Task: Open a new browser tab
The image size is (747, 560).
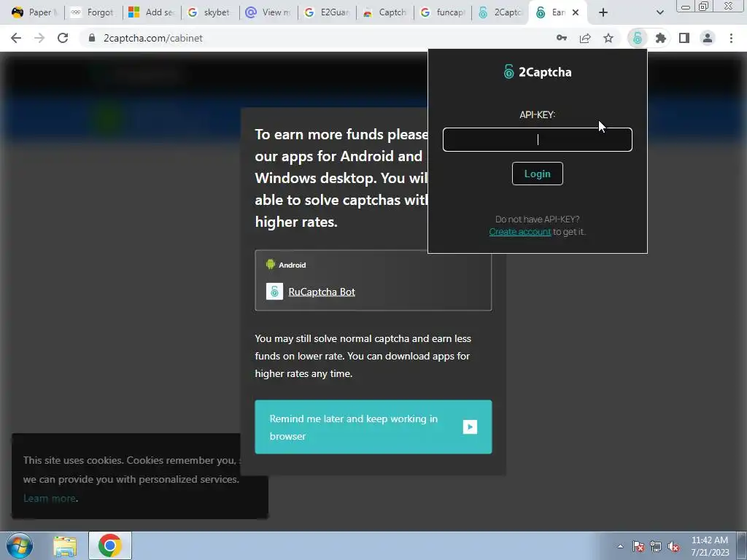Action: coord(603,12)
